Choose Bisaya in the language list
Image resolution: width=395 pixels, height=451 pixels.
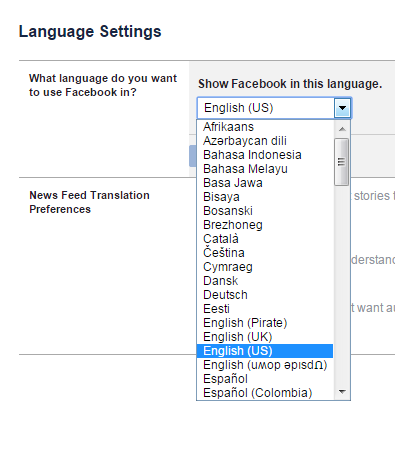(265, 197)
